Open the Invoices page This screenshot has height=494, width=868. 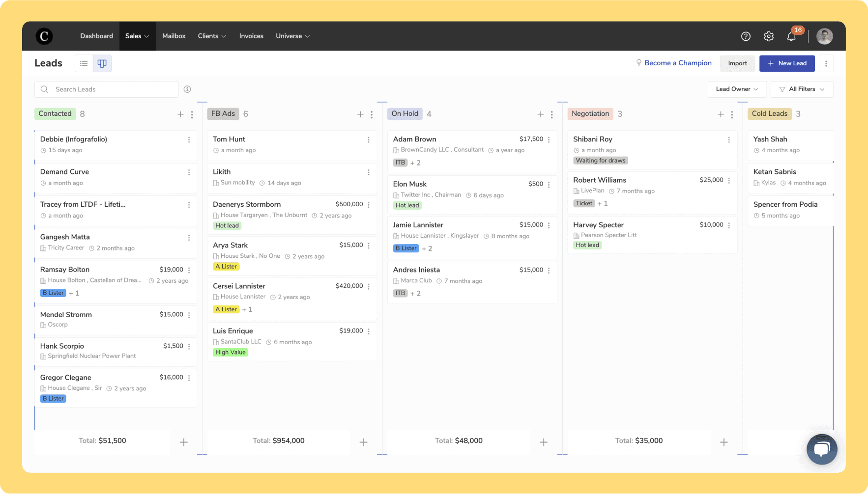(x=251, y=36)
